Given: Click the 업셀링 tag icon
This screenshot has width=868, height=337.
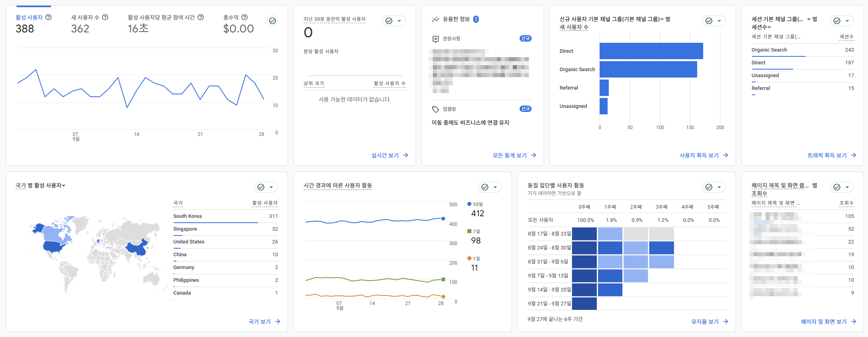Looking at the screenshot, I should [x=436, y=109].
